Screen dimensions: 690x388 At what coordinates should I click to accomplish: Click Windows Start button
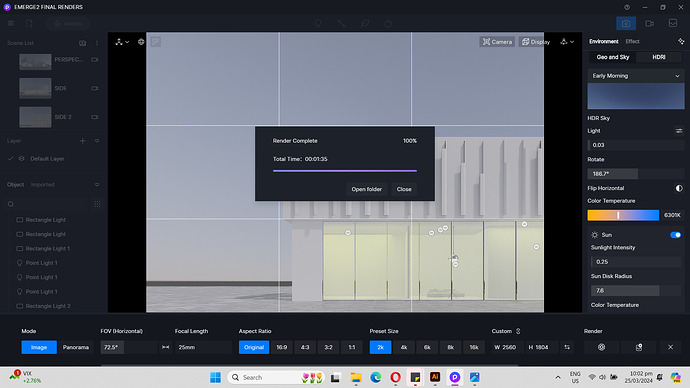coord(215,377)
